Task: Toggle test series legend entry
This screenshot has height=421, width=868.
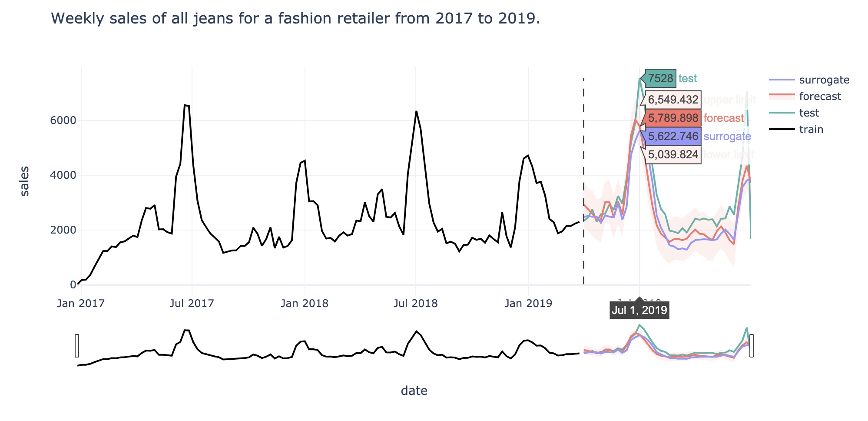Action: [808, 113]
